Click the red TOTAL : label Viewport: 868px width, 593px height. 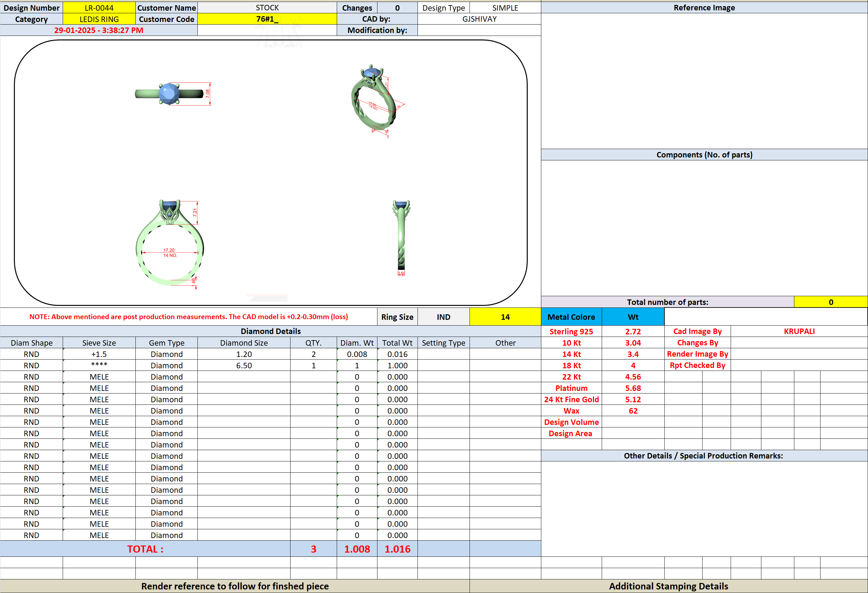pyautogui.click(x=145, y=549)
